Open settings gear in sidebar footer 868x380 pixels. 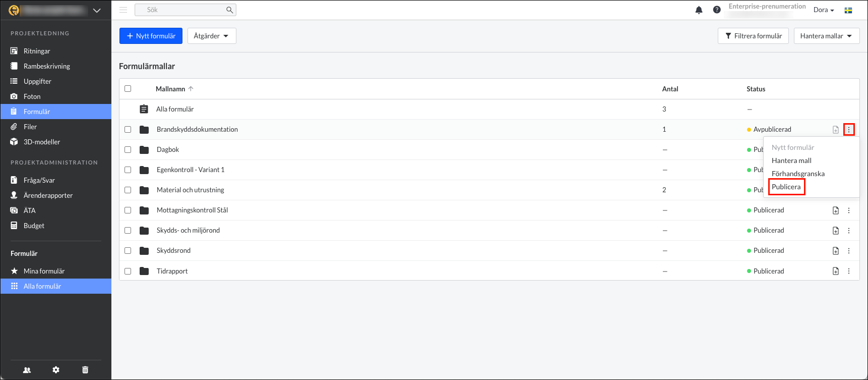56,370
